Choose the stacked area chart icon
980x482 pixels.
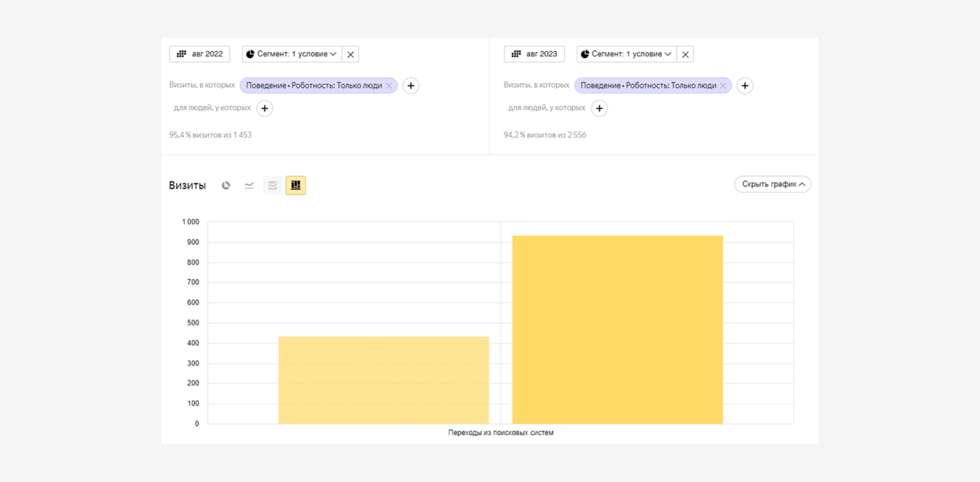(x=272, y=186)
